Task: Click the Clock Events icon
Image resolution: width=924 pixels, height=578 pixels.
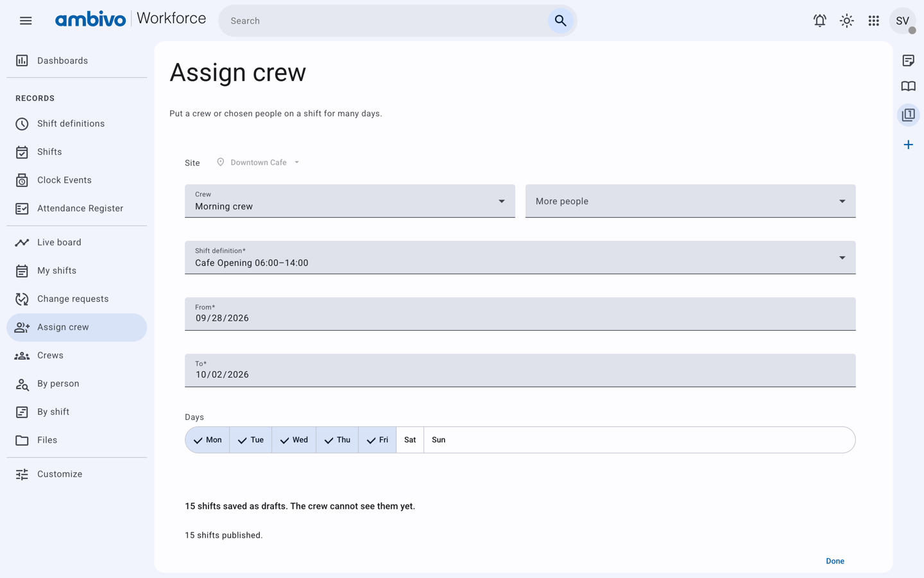Action: click(x=22, y=180)
